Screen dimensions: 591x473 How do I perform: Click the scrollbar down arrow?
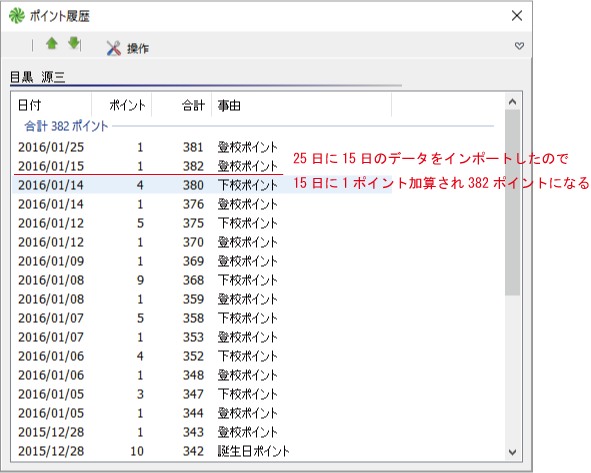512,452
